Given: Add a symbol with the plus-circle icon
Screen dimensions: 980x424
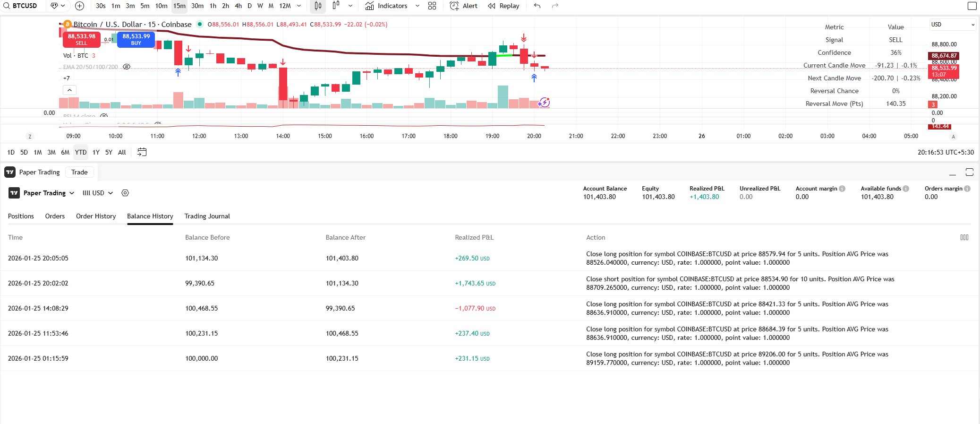Looking at the screenshot, I should (79, 6).
